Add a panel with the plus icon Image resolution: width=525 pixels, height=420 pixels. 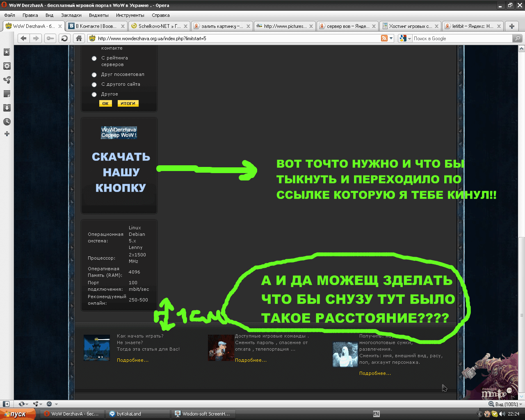pyautogui.click(x=7, y=134)
